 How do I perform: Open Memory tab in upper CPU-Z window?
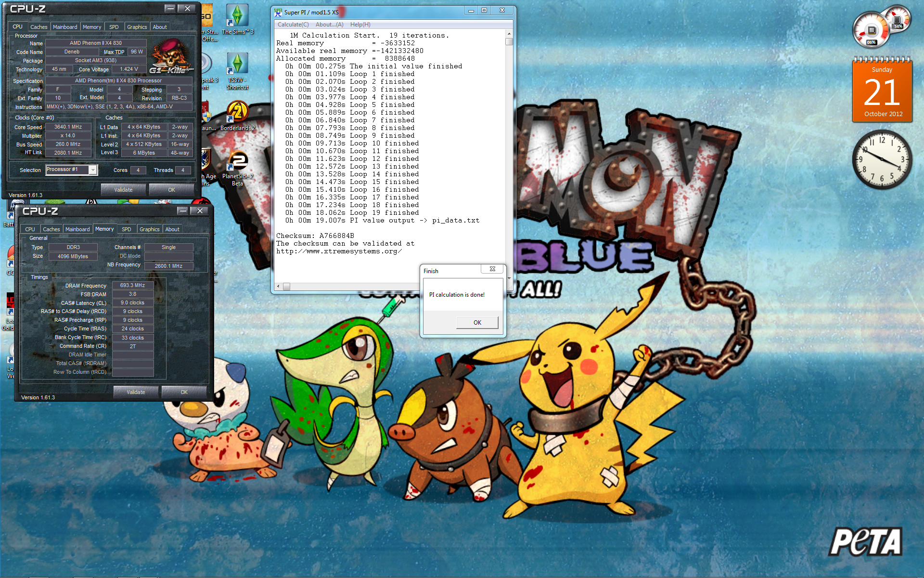tap(92, 27)
